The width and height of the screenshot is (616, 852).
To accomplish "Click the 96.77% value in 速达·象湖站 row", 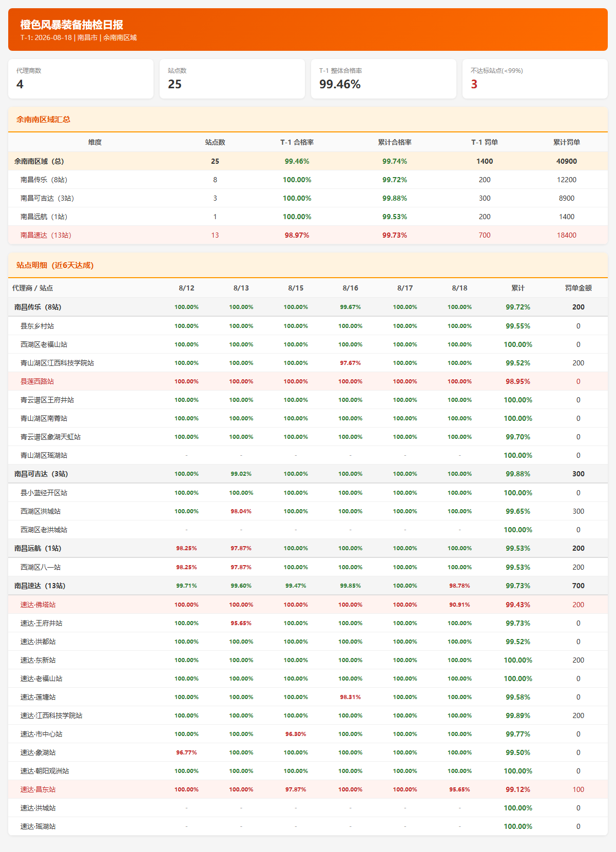I will [186, 752].
